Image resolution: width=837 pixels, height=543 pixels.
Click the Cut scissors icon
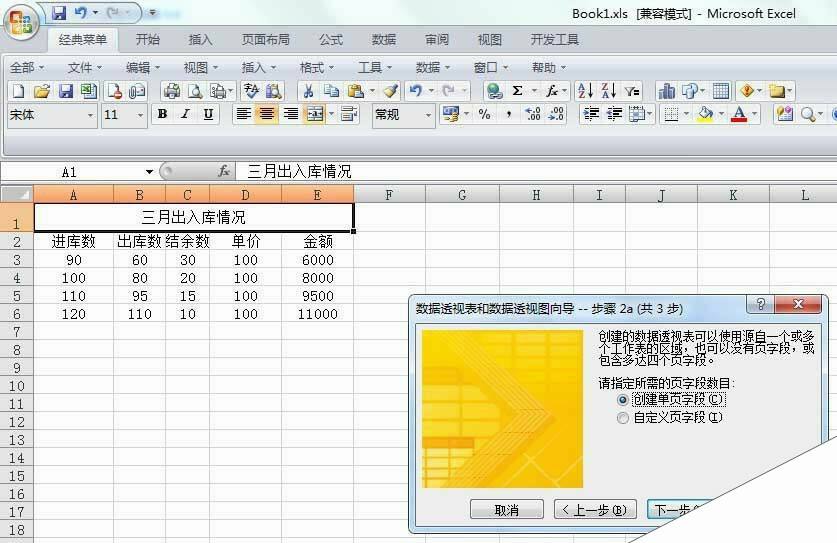308,91
